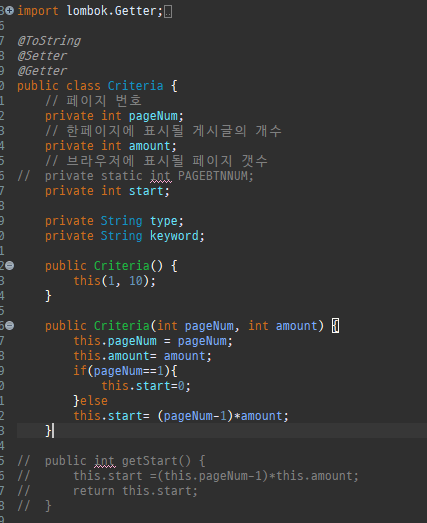Click the 'private String keyword;' field
Image resolution: width=427 pixels, height=523 pixels.
tap(125, 236)
